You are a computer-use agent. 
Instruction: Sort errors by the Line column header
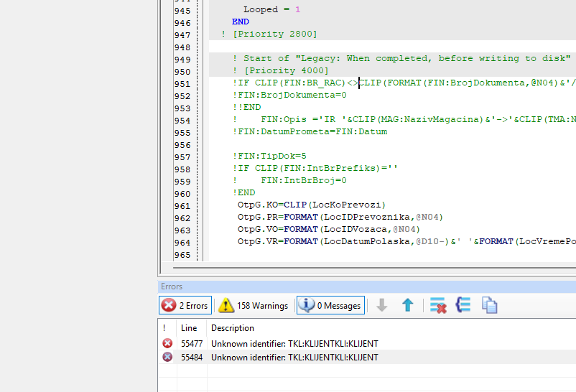[x=189, y=328]
